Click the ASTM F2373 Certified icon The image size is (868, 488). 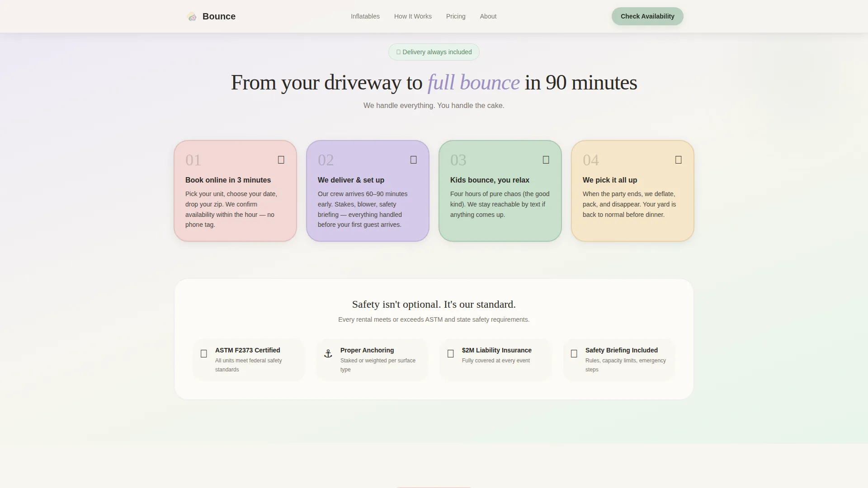tap(204, 354)
